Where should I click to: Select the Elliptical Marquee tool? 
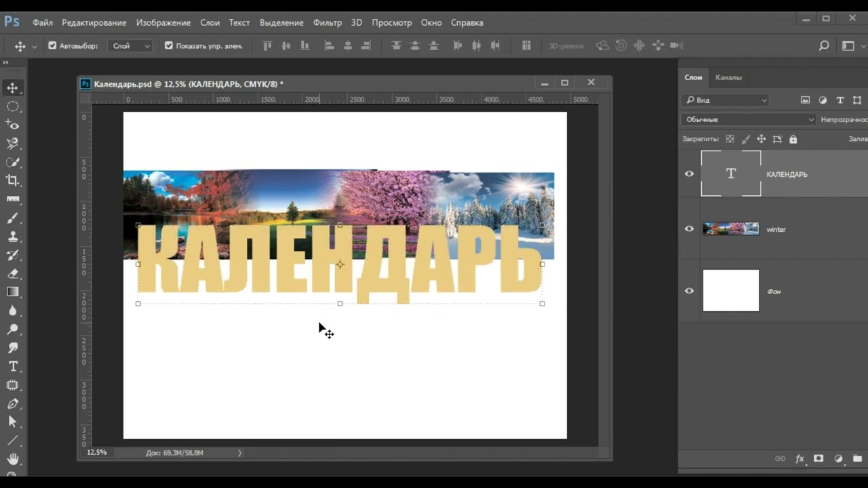[13, 106]
